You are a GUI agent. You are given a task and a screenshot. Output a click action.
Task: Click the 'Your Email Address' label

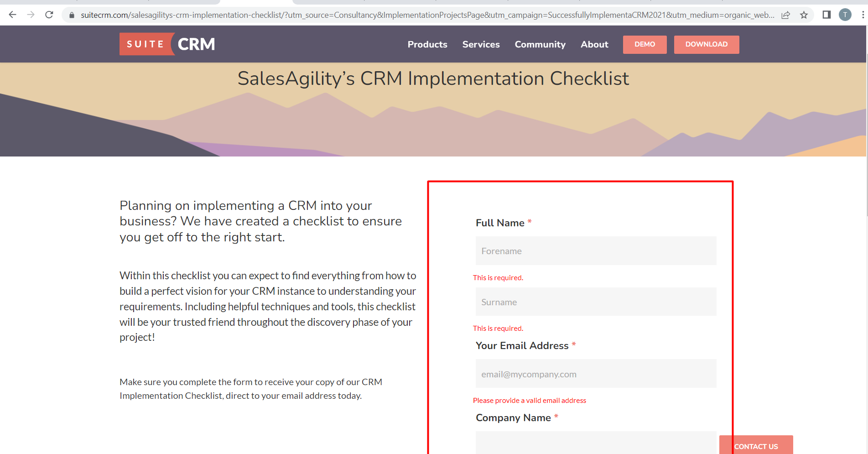pos(522,345)
